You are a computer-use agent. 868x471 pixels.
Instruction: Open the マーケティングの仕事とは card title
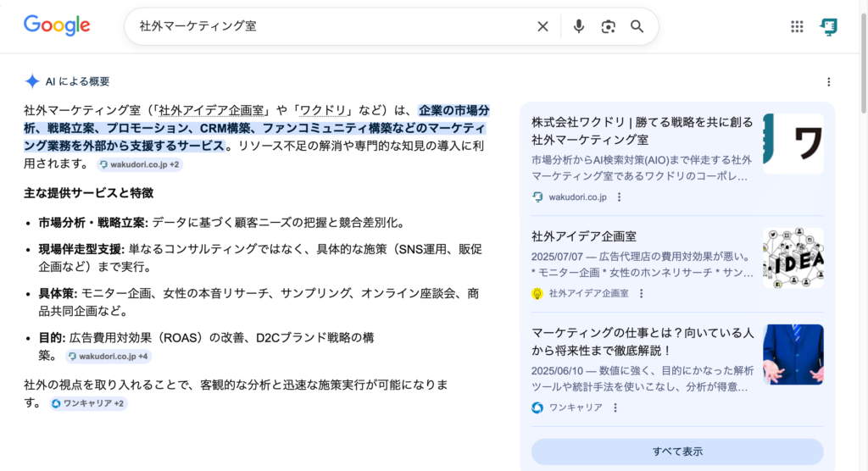(643, 341)
